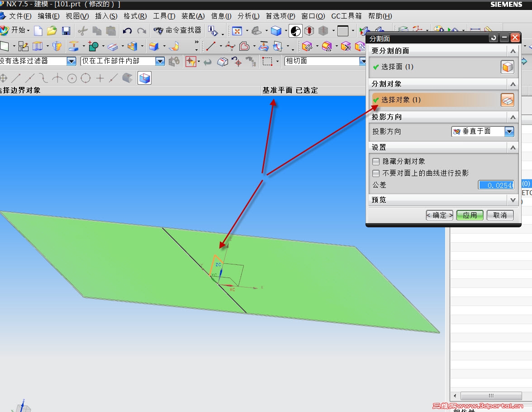
Task: Open the 文件(F) menu
Action: (20, 16)
